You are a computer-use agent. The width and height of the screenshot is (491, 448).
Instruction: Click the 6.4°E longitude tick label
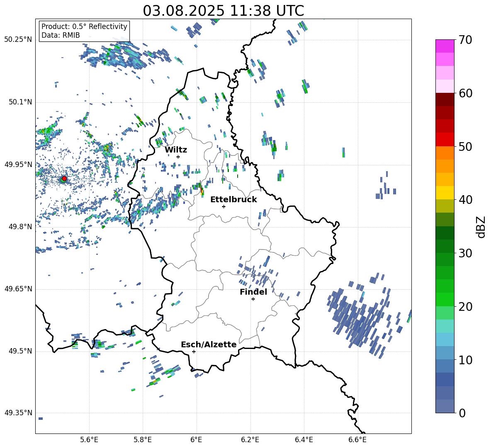pyautogui.click(x=304, y=440)
